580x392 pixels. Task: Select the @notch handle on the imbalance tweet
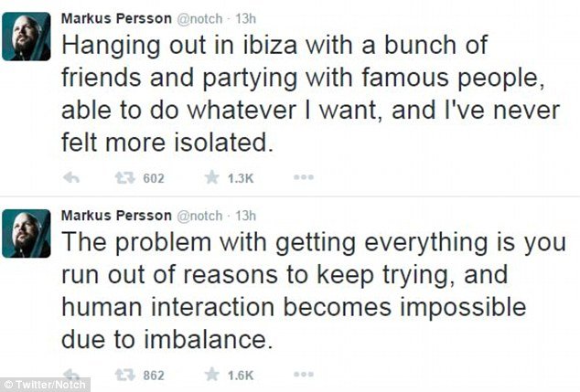(x=196, y=215)
